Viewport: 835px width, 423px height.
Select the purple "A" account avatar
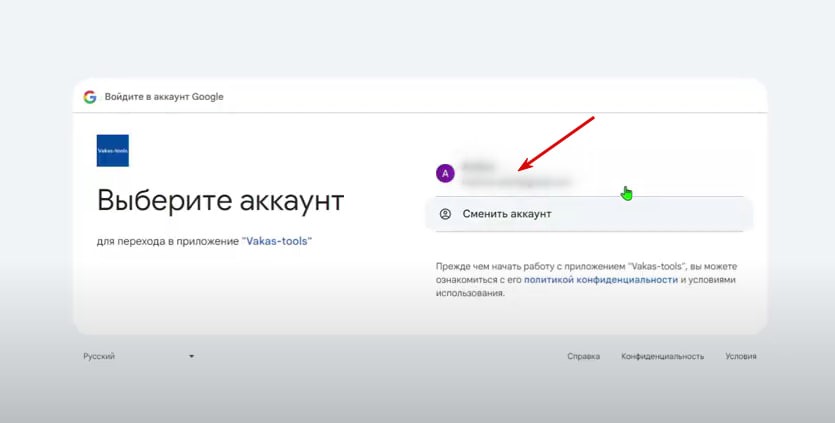(445, 173)
